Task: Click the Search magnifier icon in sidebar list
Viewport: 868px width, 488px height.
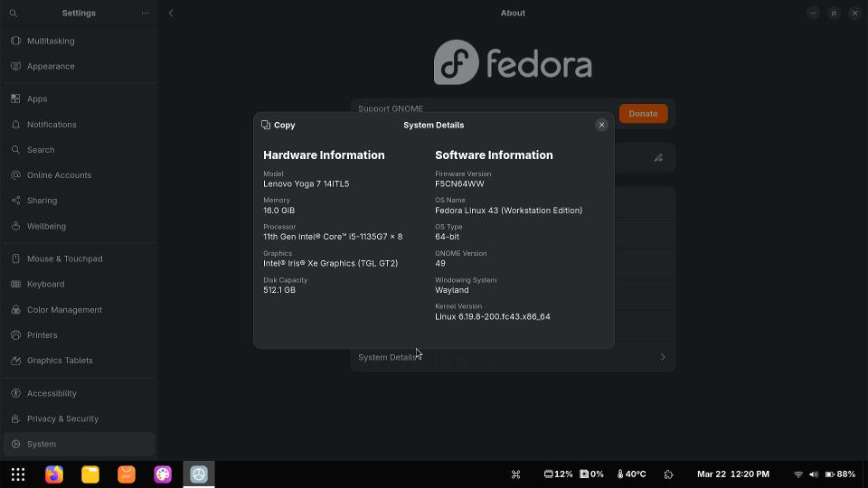Action: 15,150
